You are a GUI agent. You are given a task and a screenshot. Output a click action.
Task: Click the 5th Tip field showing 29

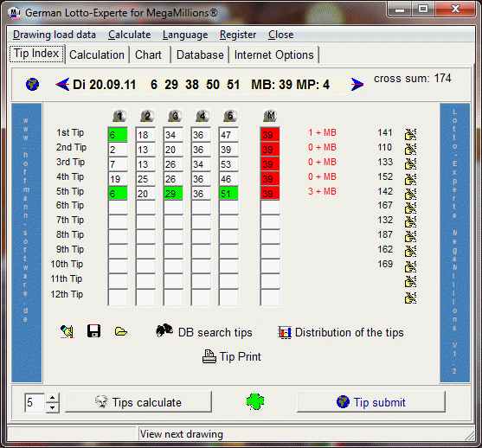tap(173, 194)
